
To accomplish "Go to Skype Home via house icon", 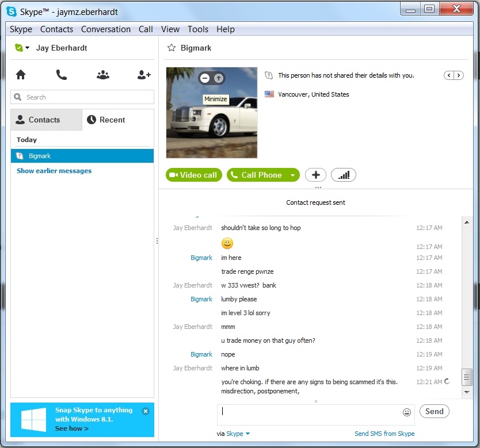I will [x=21, y=75].
